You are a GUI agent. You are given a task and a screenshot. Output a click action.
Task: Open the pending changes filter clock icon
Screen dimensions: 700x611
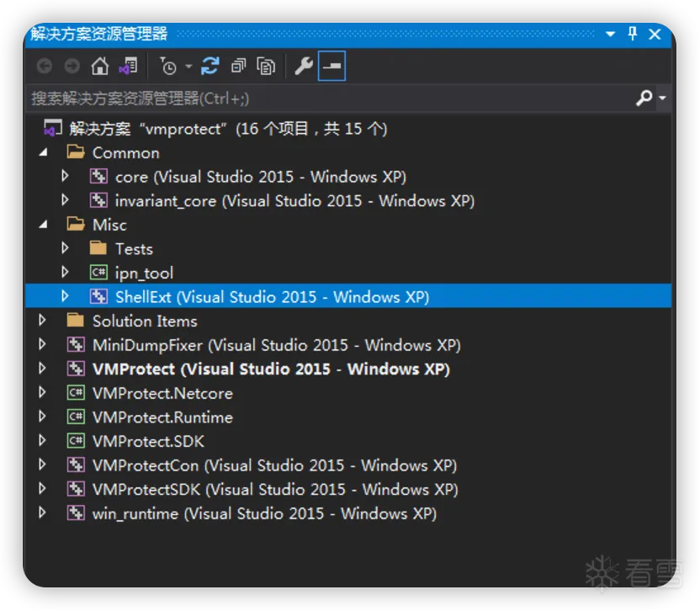coord(168,66)
